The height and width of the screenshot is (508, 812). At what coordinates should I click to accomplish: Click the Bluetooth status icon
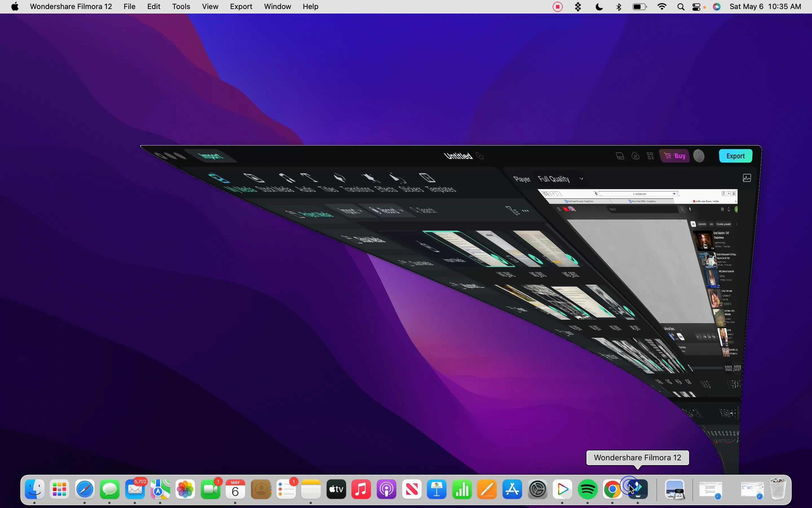coord(619,7)
